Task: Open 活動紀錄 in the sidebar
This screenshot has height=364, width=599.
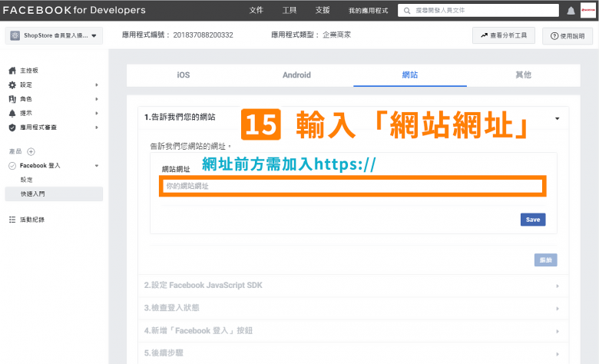Action: [x=32, y=220]
